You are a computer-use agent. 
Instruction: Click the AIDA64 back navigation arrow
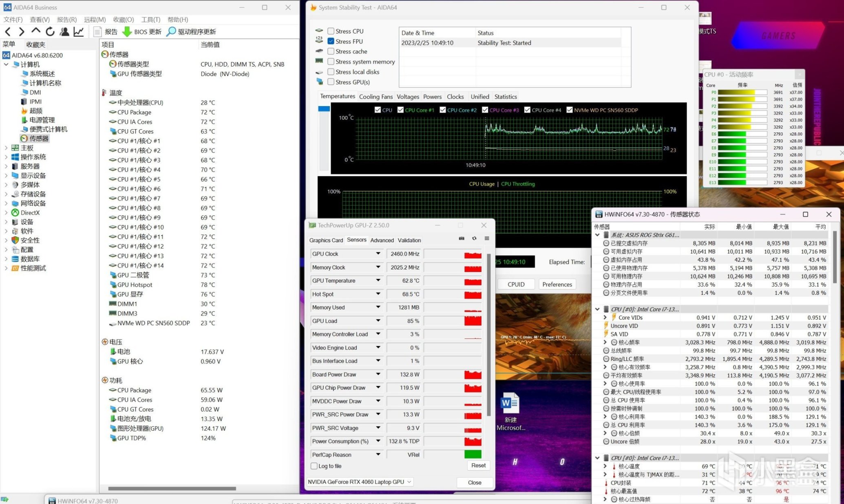tap(8, 31)
